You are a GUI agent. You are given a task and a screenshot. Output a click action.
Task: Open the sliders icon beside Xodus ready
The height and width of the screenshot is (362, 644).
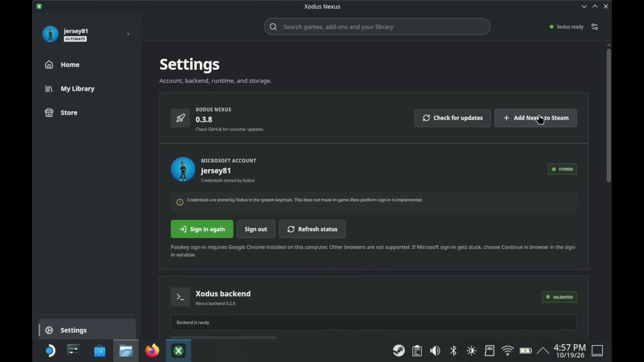(595, 27)
